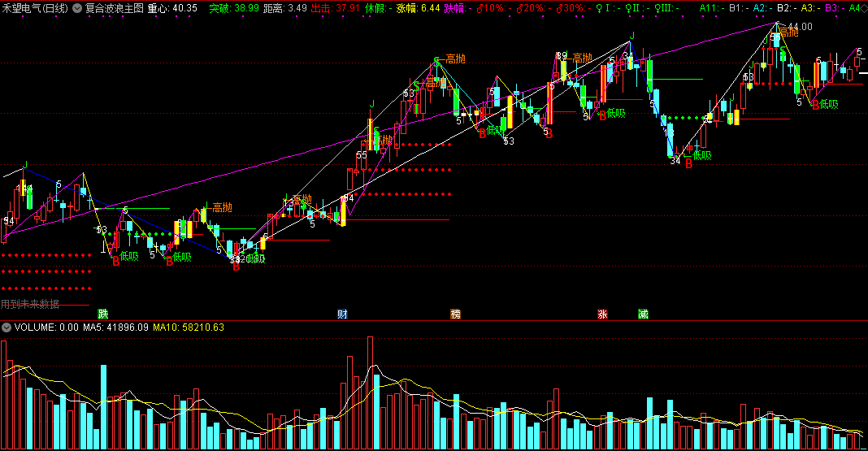
Task: Click the green 跌 event marker
Action: (103, 314)
